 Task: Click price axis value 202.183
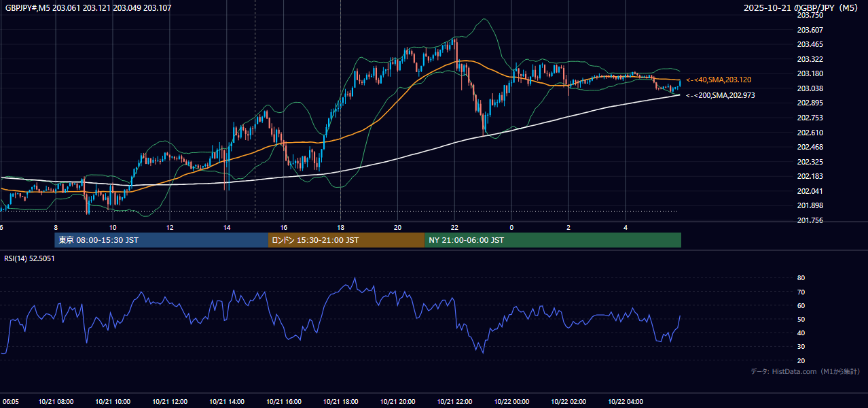810,177
